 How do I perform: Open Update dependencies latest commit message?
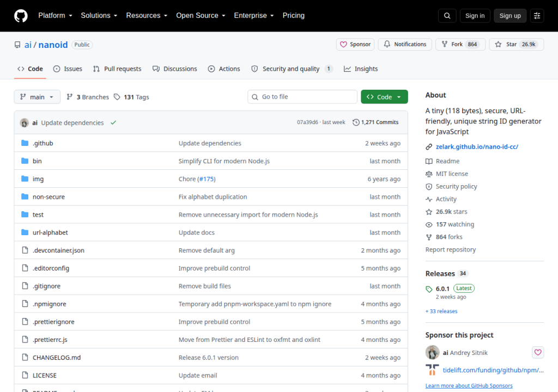[72, 122]
